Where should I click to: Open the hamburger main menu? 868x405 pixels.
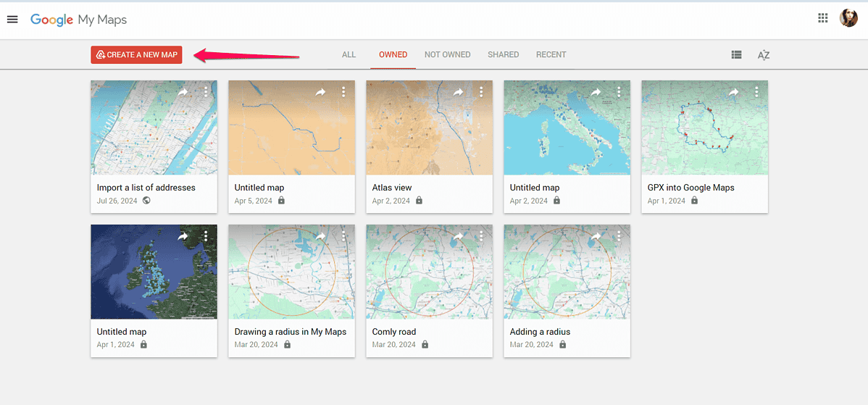click(x=12, y=20)
